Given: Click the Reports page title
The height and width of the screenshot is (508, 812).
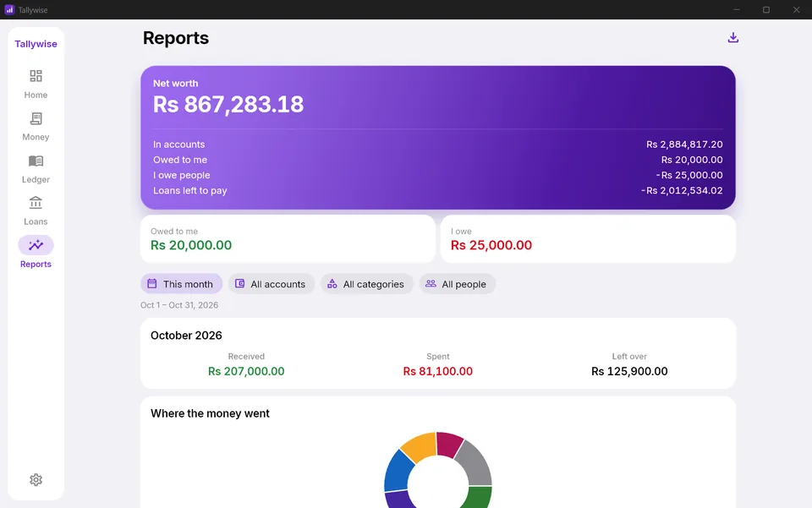Looking at the screenshot, I should [x=176, y=38].
